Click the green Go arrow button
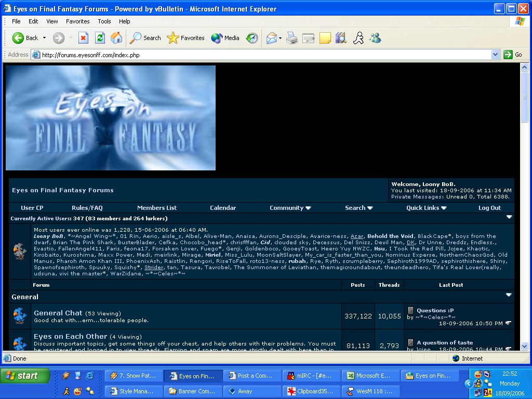Viewport: 532px width, 399px height. pos(508,55)
